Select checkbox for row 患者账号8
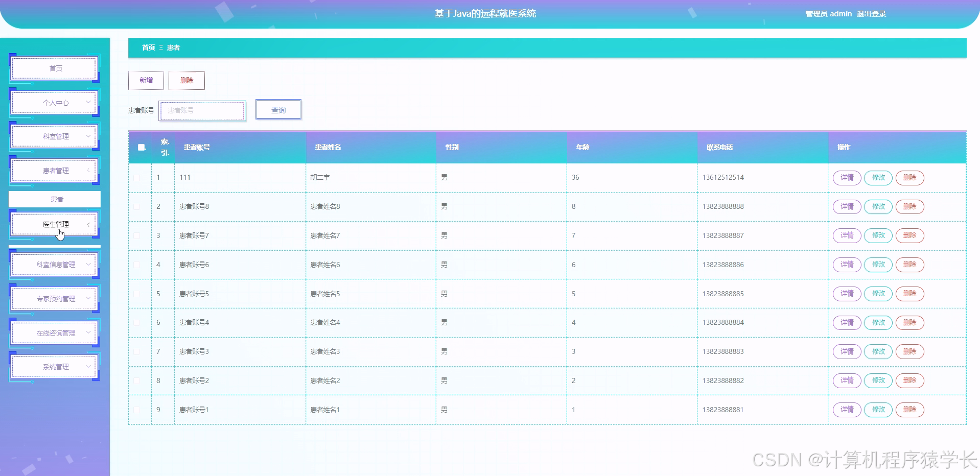The width and height of the screenshot is (980, 476). [137, 207]
